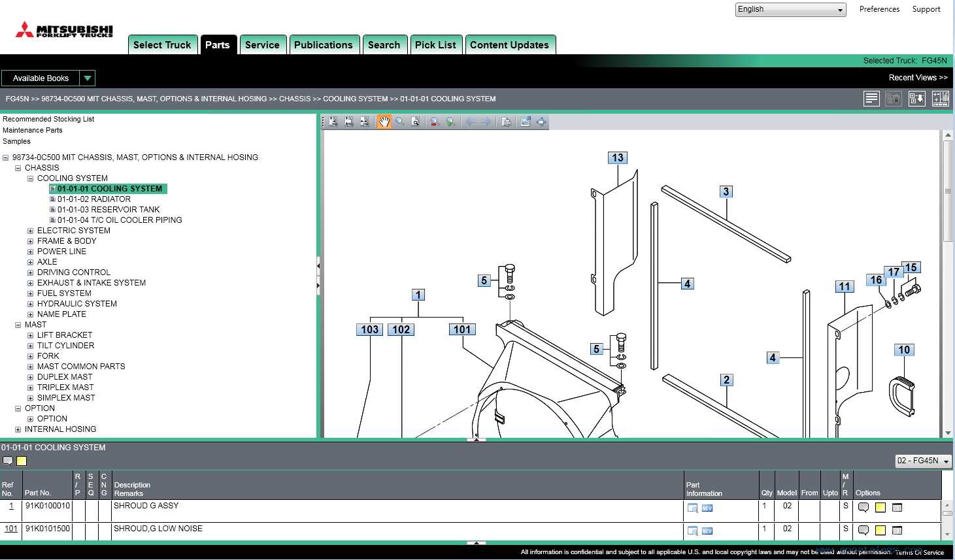
Task: Select 01-01-04 T/C OIL COOLER PIPING
Action: (120, 220)
